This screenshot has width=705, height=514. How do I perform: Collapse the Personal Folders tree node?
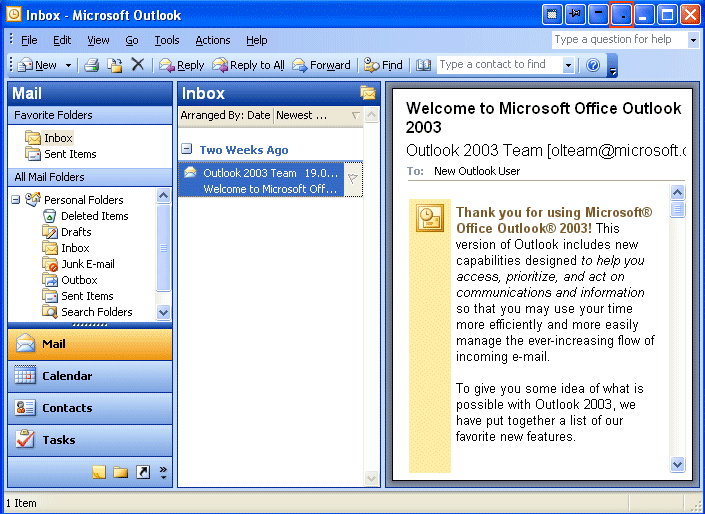pyautogui.click(x=16, y=200)
